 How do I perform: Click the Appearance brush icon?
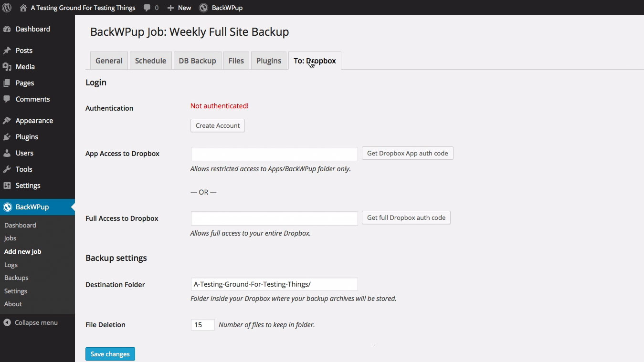point(7,121)
